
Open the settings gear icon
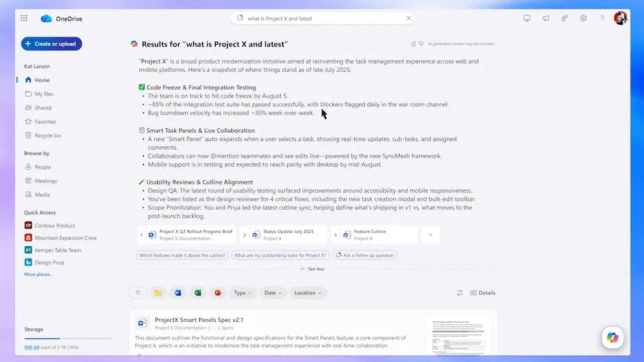tap(583, 19)
